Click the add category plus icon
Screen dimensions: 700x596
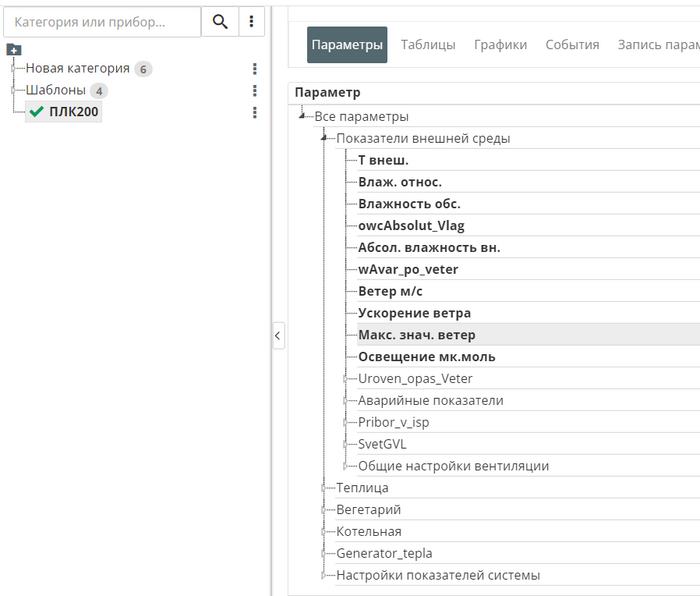[x=13, y=49]
